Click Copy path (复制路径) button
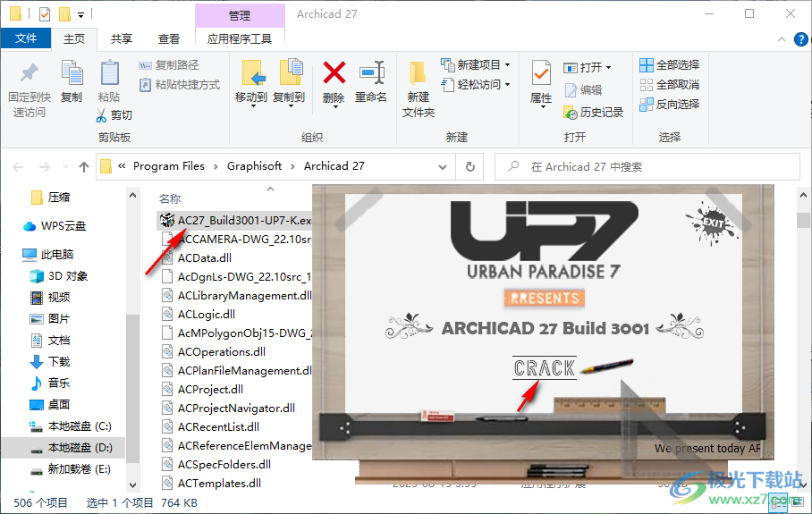Viewport: 812px width, 514px height. 169,64
